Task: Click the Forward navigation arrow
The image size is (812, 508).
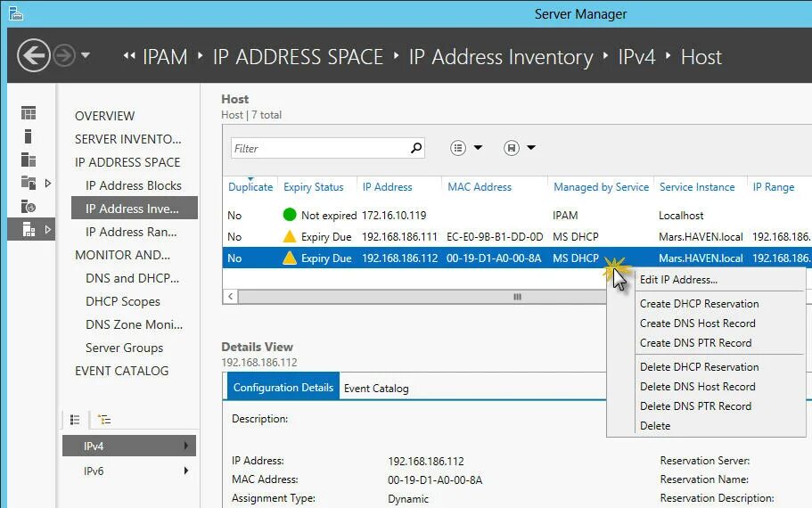Action: point(65,55)
